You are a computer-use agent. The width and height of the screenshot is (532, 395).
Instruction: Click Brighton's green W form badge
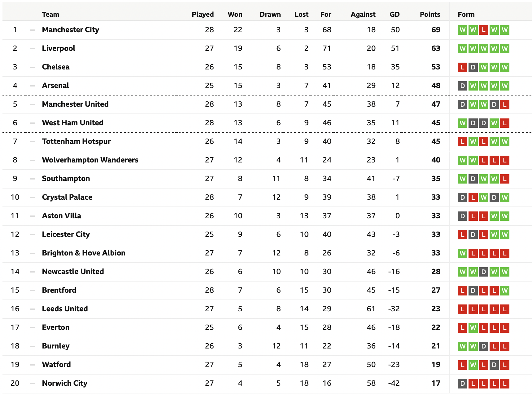[x=462, y=253]
